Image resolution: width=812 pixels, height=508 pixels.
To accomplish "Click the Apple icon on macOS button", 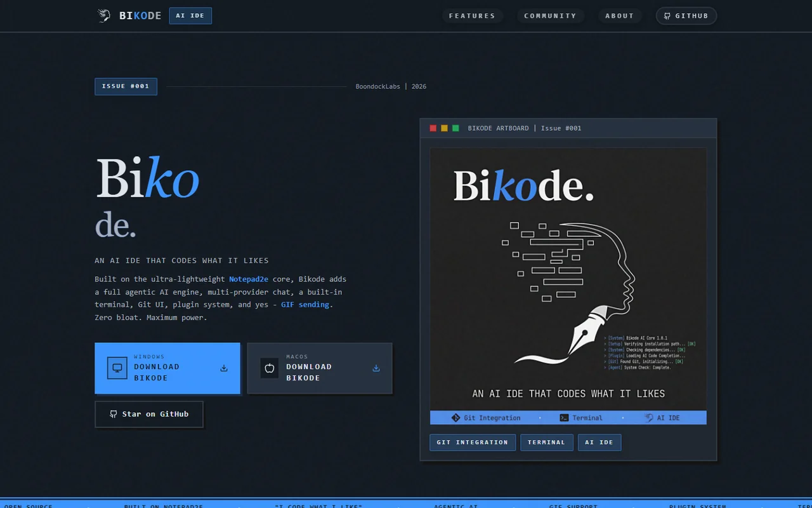I will 270,368.
